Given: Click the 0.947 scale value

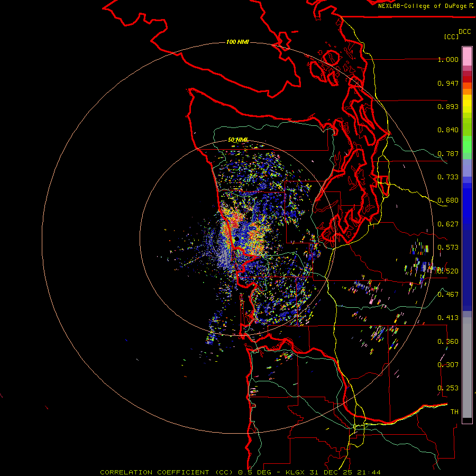Looking at the screenshot, I should pyautogui.click(x=448, y=83).
